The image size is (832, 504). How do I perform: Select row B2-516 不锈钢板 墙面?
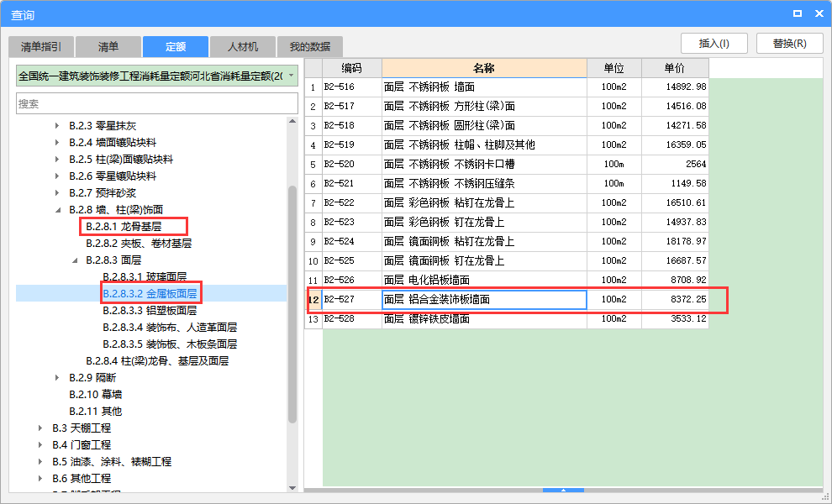coord(507,87)
